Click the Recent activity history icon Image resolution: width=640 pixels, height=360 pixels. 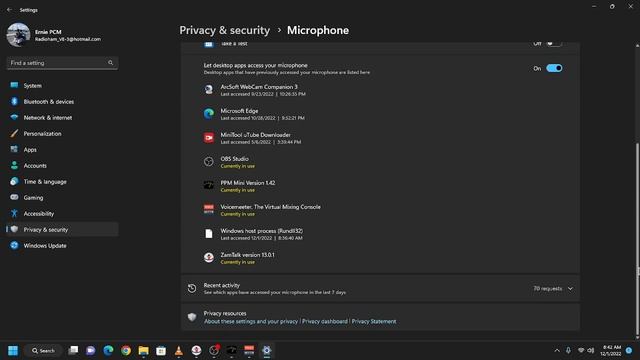[192, 289]
